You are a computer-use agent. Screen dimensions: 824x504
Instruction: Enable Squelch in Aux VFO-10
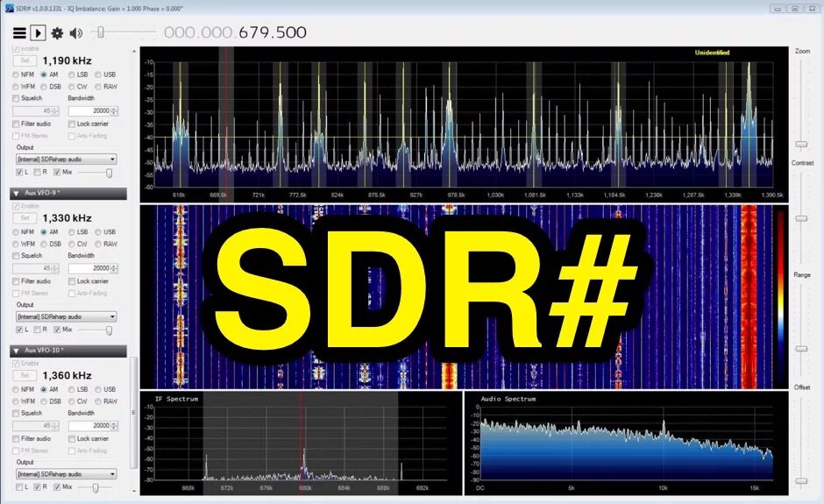click(x=16, y=414)
